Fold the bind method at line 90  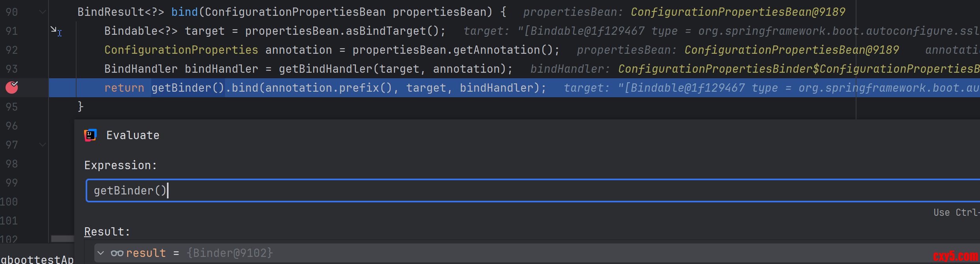pyautogui.click(x=43, y=12)
